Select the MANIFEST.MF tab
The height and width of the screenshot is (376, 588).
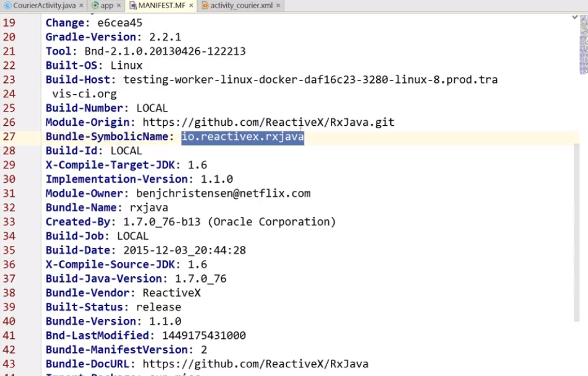pyautogui.click(x=162, y=5)
